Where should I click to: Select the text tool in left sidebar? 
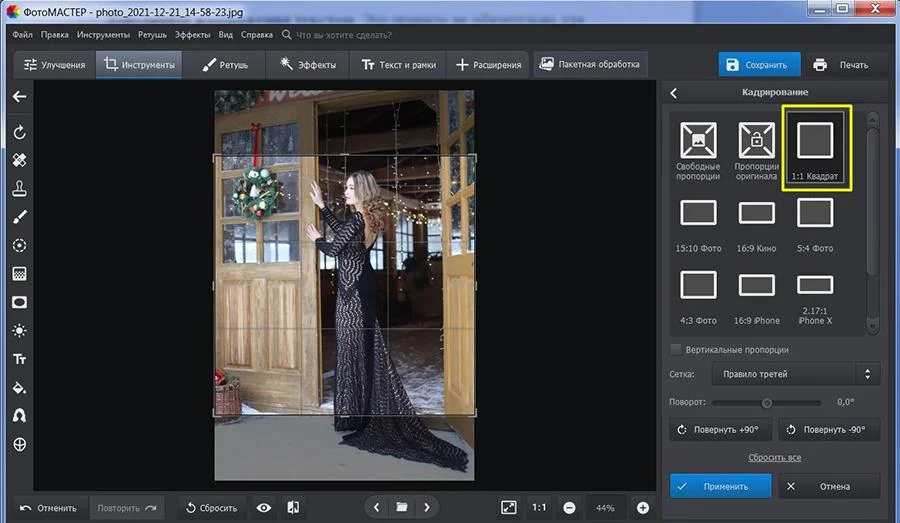pos(19,359)
